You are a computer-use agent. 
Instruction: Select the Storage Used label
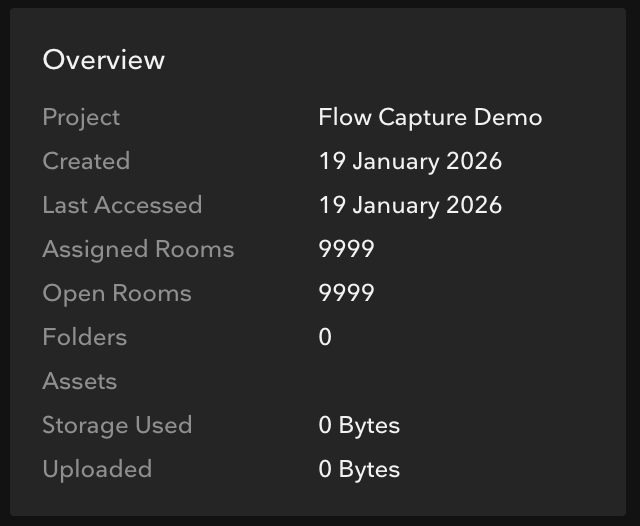tap(117, 426)
